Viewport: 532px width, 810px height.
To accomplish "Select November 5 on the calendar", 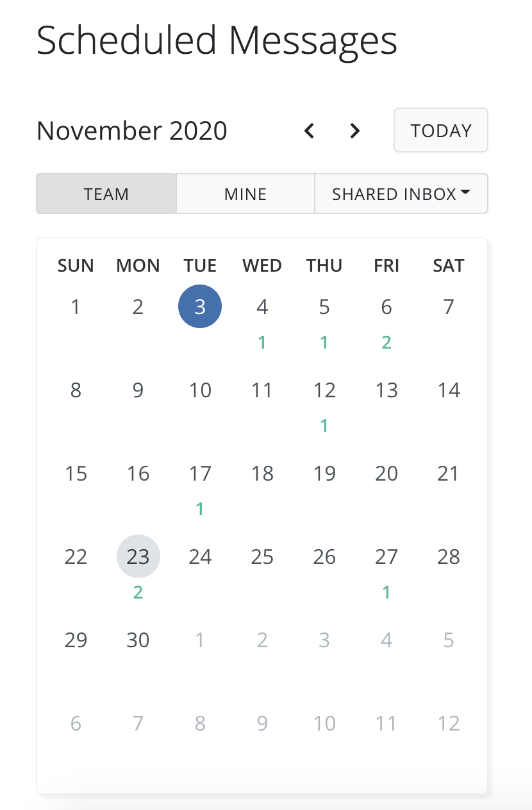I will (x=324, y=307).
